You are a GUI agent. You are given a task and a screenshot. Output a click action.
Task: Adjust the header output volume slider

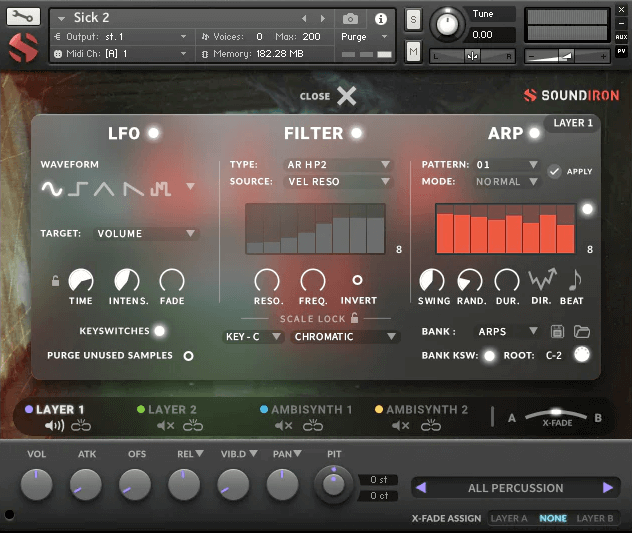coord(567,56)
